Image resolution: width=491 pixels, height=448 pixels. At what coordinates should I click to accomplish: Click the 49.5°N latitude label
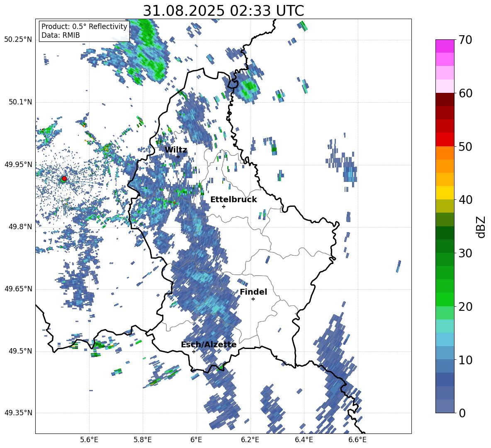[x=20, y=351]
